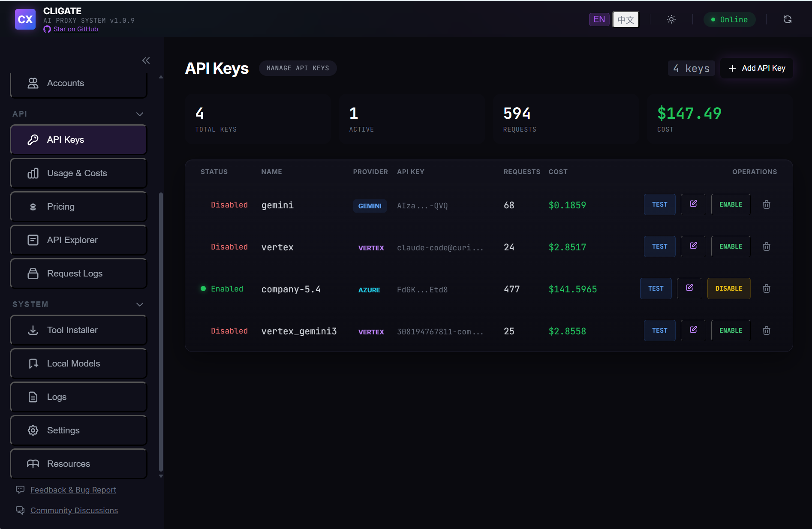This screenshot has width=812, height=529.
Task: Test the gemini API key
Action: click(x=659, y=204)
